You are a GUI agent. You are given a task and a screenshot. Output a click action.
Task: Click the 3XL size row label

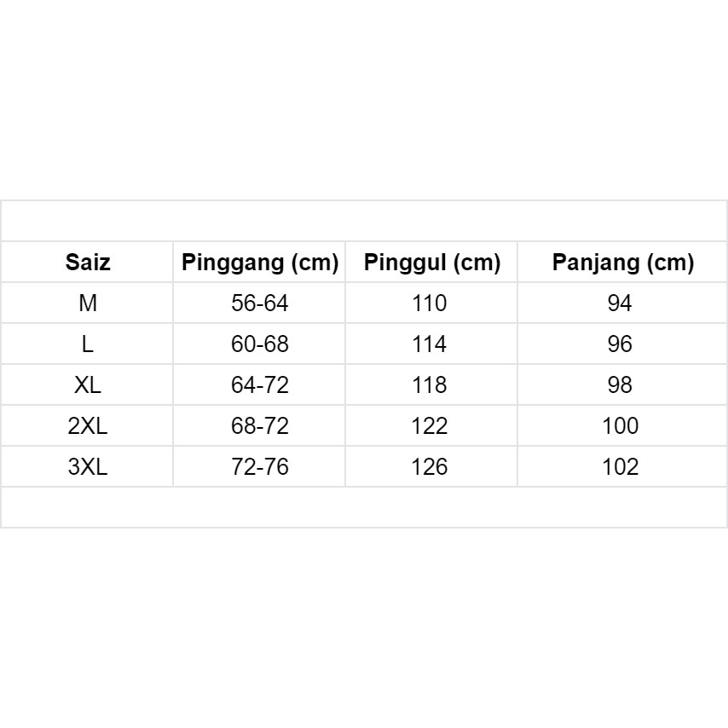(88, 467)
